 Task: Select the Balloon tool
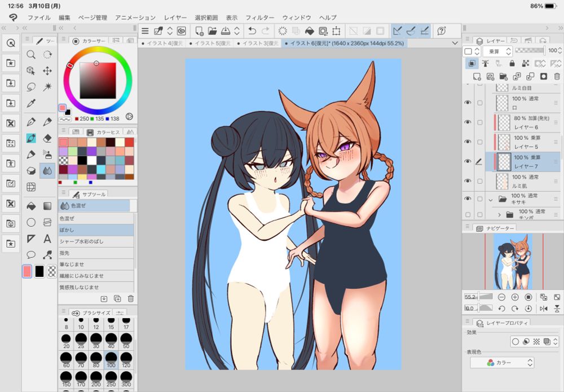pyautogui.click(x=31, y=255)
